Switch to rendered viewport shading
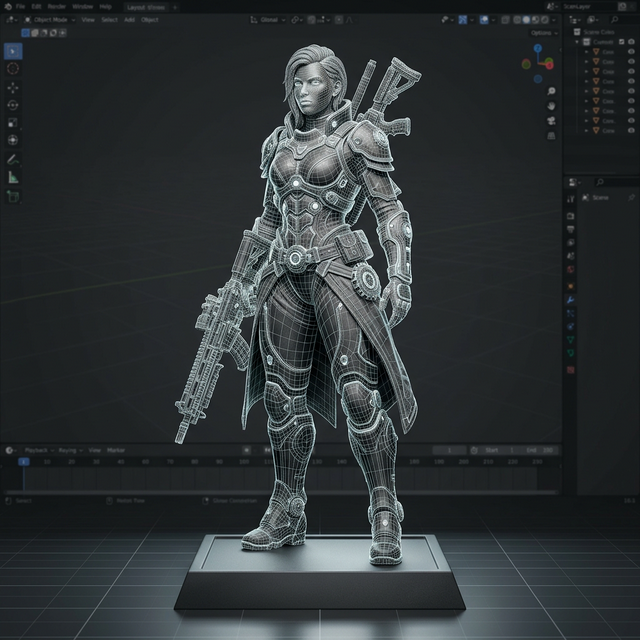 pyautogui.click(x=544, y=20)
